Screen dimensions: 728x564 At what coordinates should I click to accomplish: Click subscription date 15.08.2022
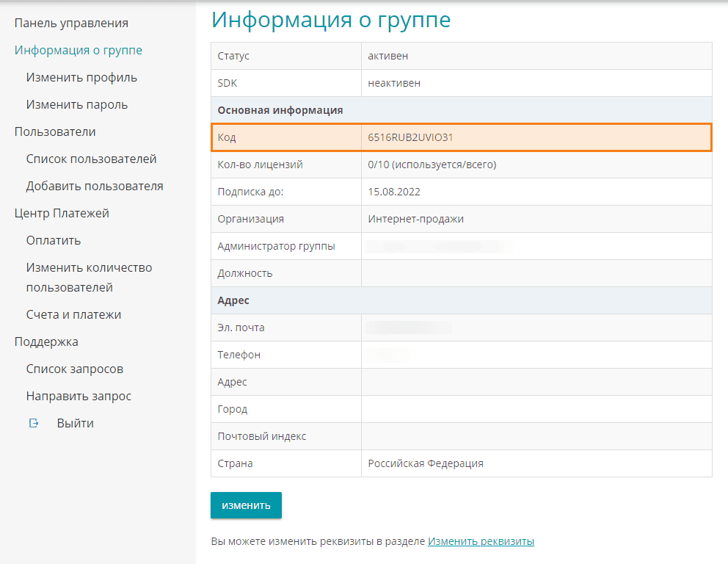click(393, 192)
